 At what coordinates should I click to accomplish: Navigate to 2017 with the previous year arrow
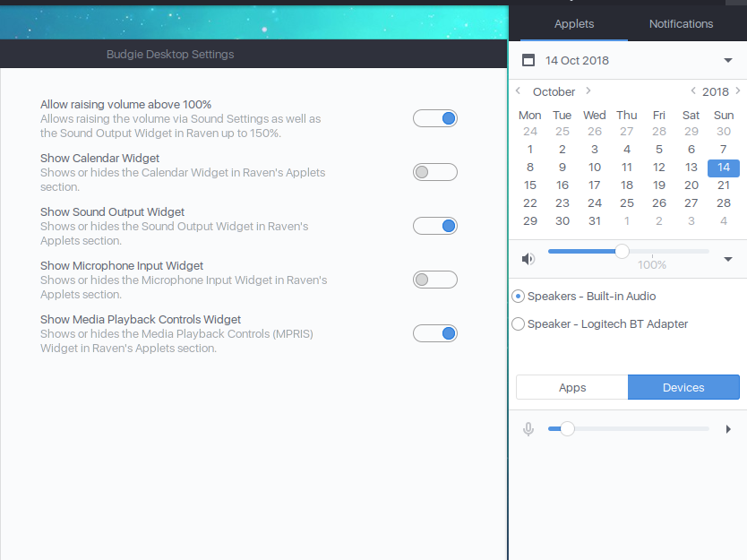click(x=693, y=90)
